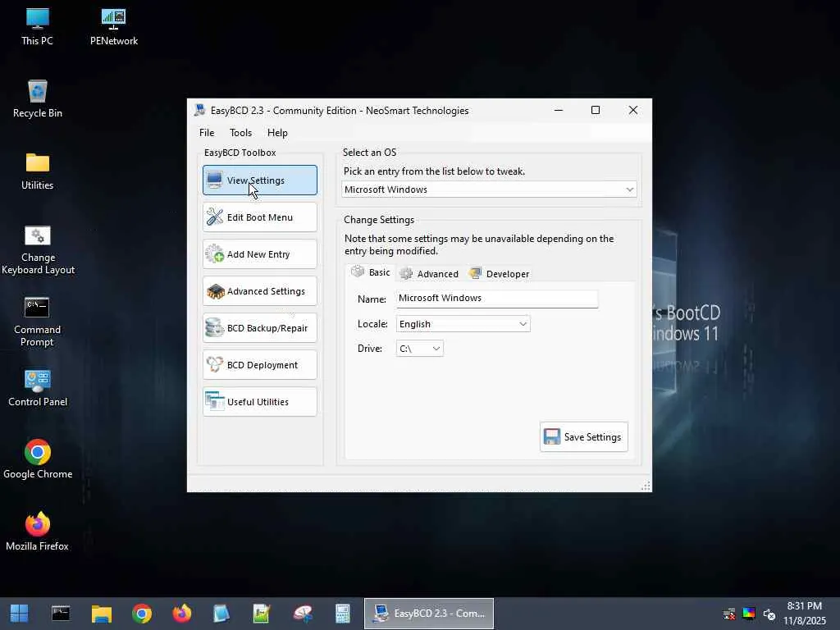Open the File menu
Viewport: 840px width, 630px height.
pos(207,133)
